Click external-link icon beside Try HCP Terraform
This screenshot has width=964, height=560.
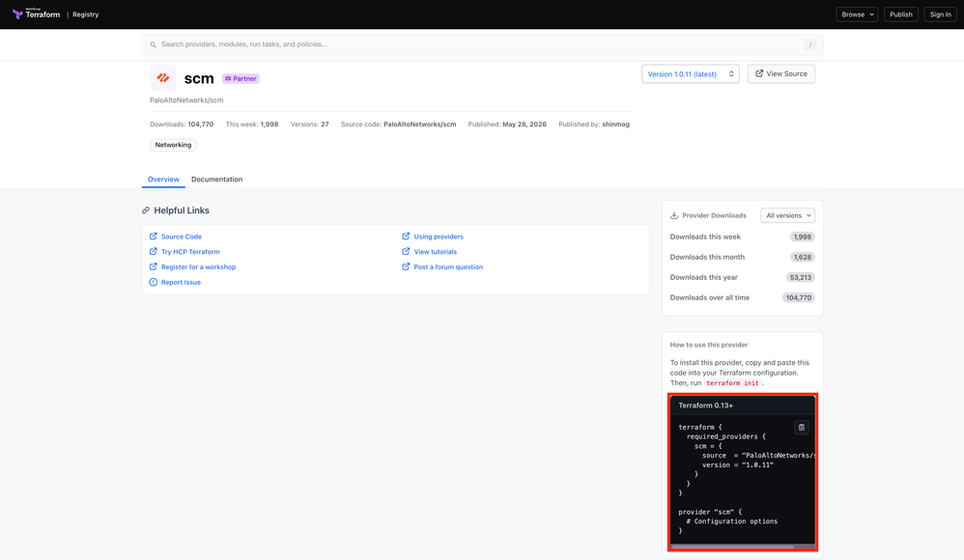click(x=153, y=251)
